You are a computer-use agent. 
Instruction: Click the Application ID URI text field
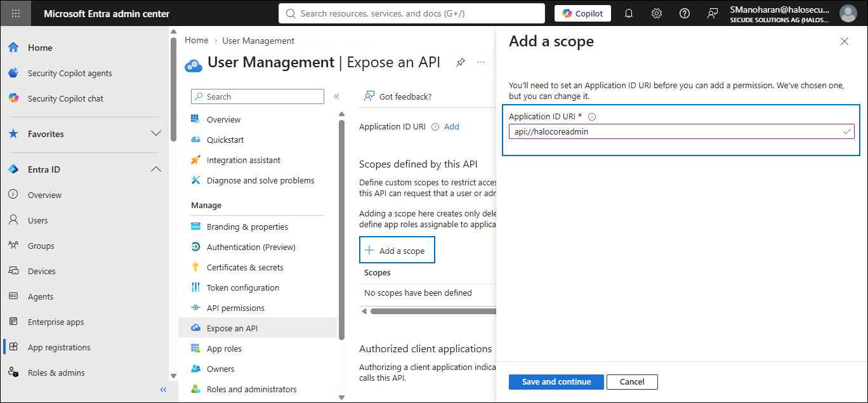click(x=681, y=131)
